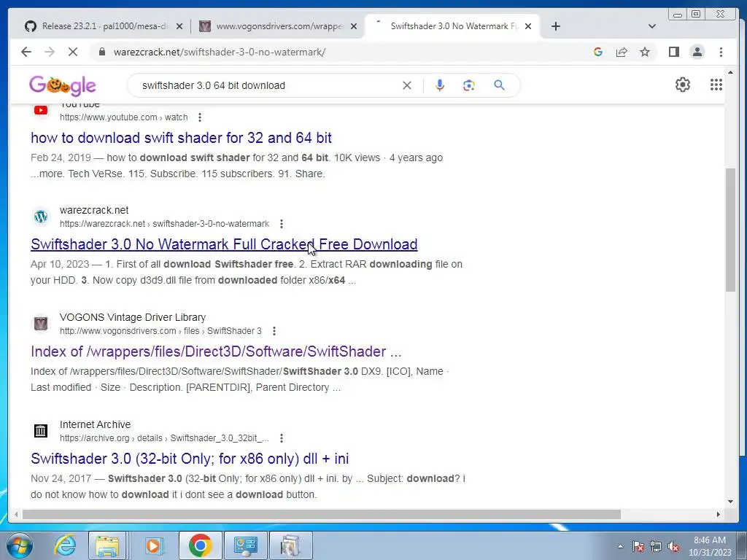This screenshot has height=560, width=747.
Task: Show hidden system tray icons
Action: click(620, 547)
